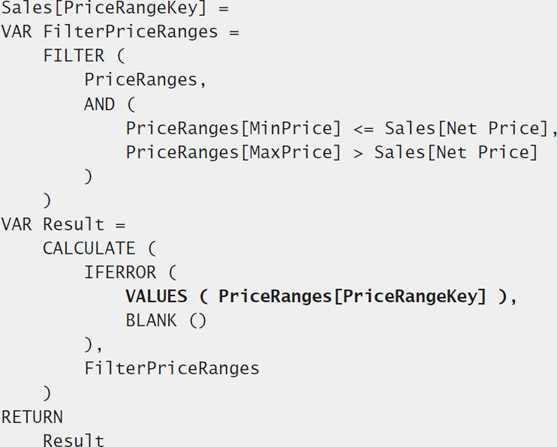Viewport: 557px width, 447px height.
Task: Click the Sales[Net Price] after MaxPrice comparison
Action: [456, 152]
